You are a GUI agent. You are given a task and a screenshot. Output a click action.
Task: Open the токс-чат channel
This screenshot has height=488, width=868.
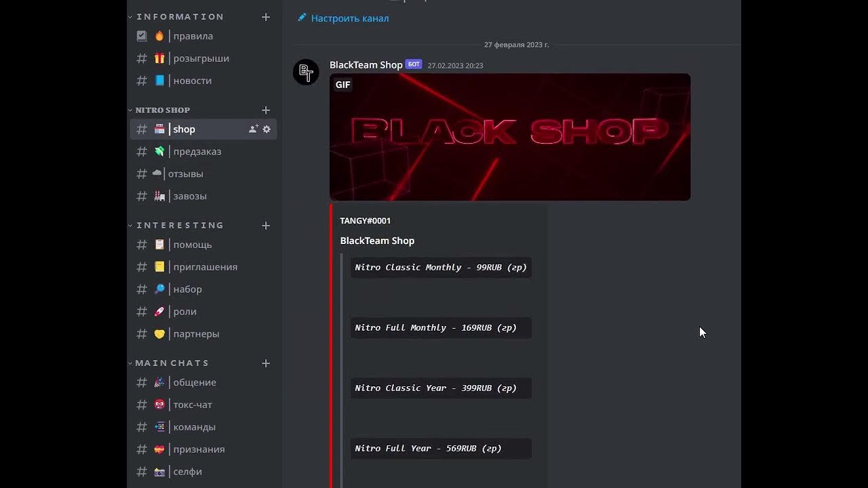(203, 405)
